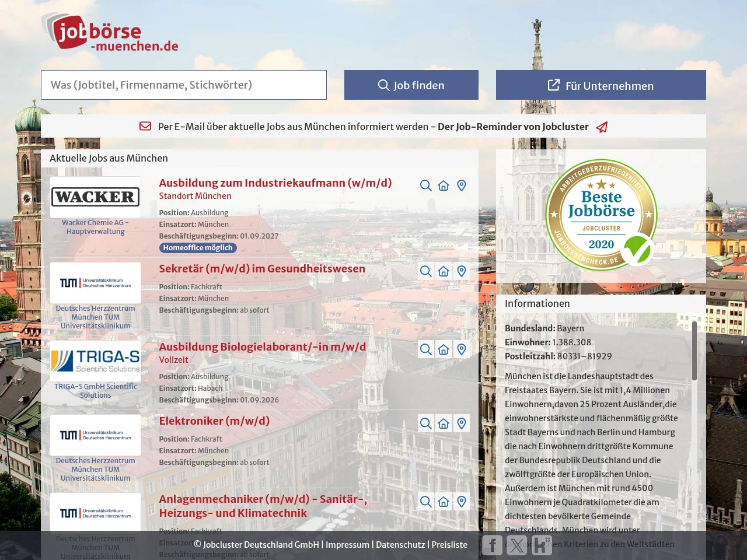Click the Job finden button
The width and height of the screenshot is (747, 560).
(411, 85)
